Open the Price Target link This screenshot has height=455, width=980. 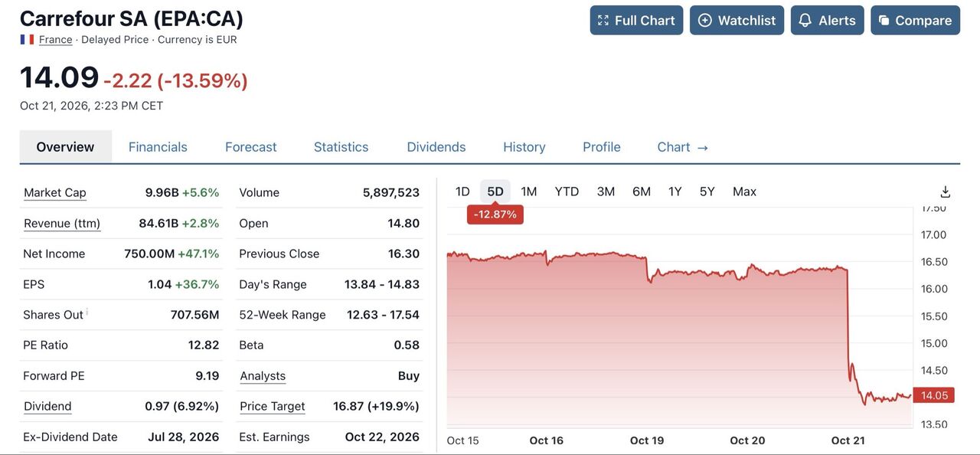[x=273, y=407]
